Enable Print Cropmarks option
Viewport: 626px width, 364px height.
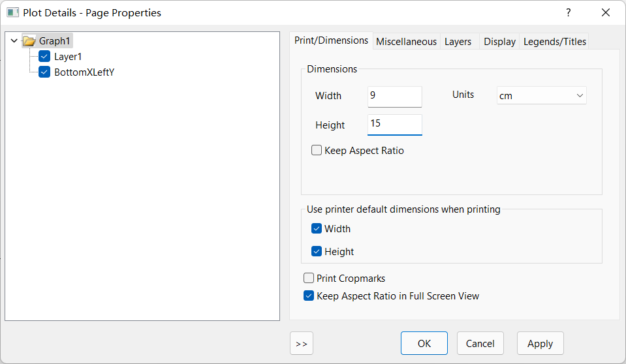309,279
